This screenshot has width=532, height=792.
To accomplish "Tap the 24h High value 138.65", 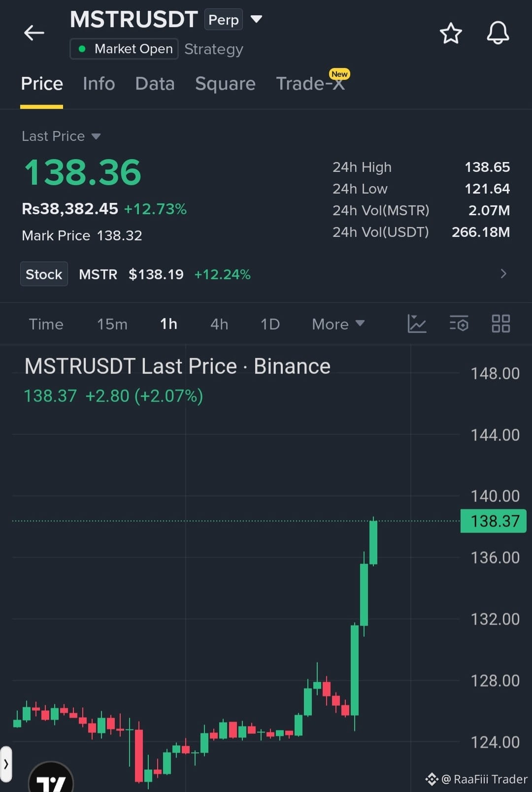I will (487, 167).
